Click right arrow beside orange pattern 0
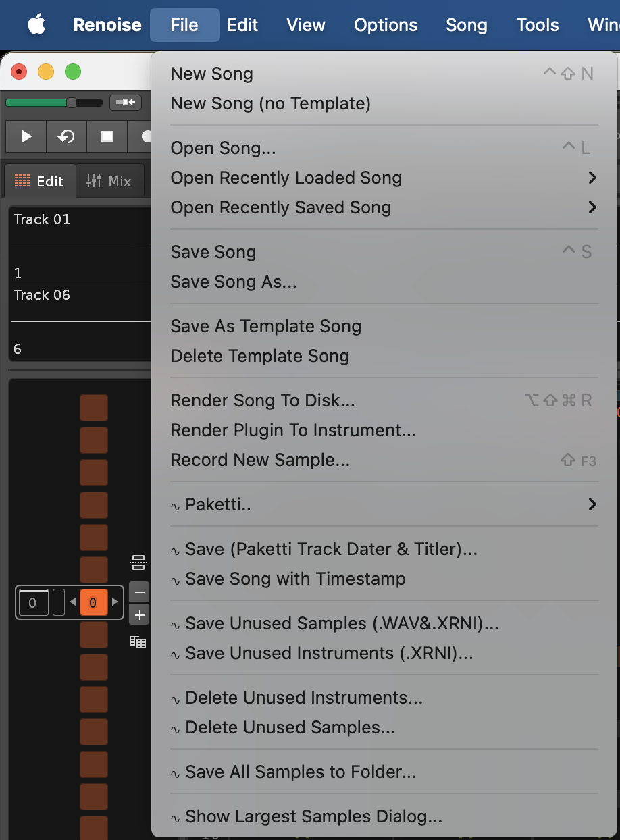 (x=115, y=602)
